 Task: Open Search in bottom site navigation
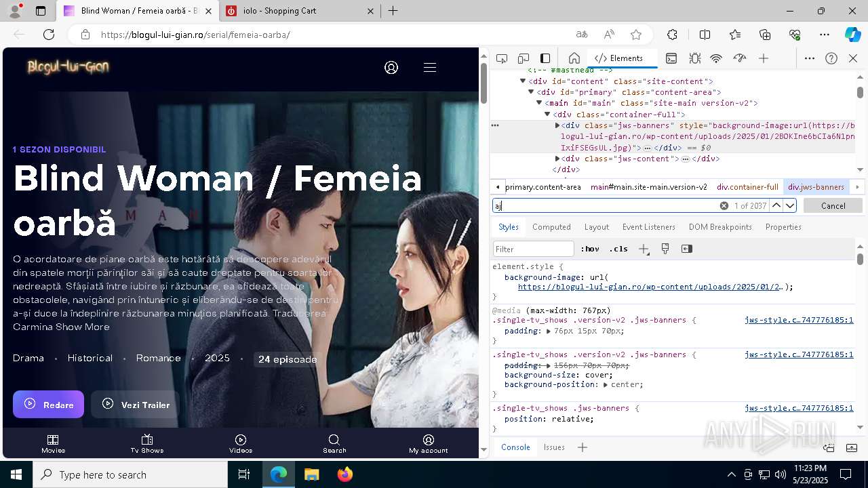tap(334, 444)
